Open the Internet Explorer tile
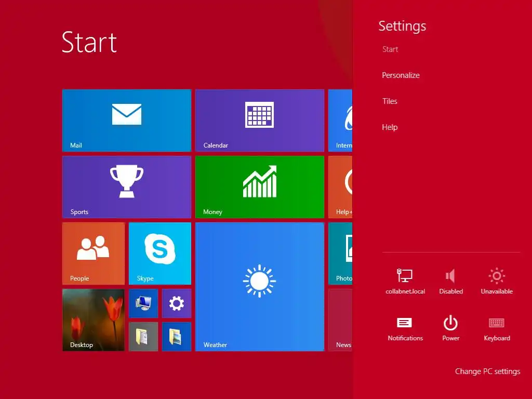The width and height of the screenshot is (532, 399). (340, 121)
